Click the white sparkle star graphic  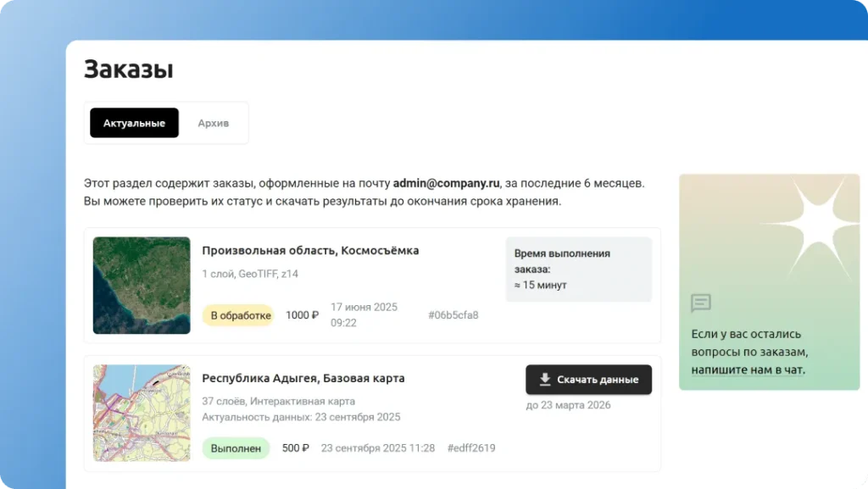807,222
